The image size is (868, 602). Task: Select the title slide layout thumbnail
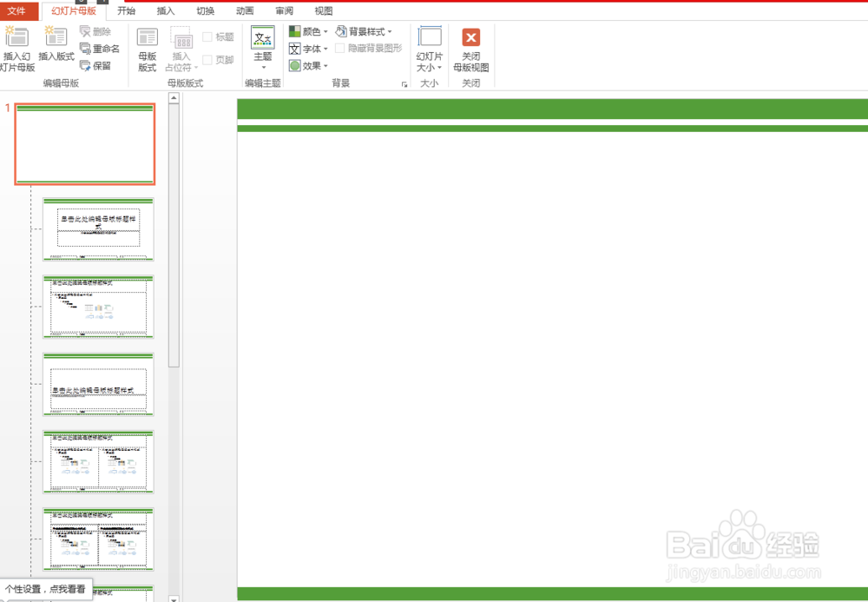pos(99,229)
